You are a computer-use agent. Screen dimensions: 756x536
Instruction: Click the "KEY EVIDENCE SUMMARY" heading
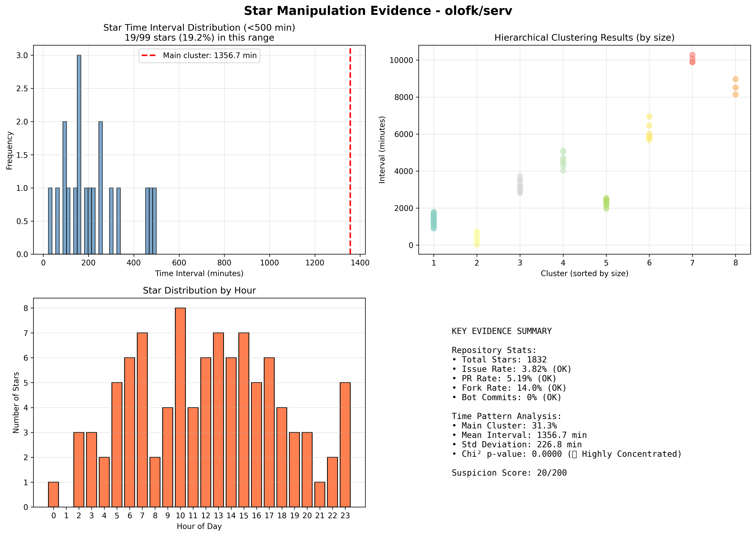point(501,331)
